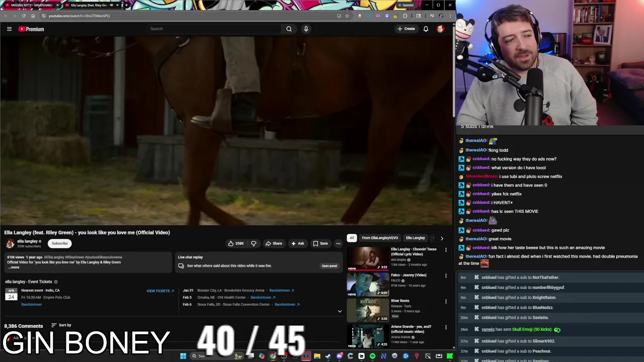This screenshot has height=362, width=644.
Task: Show next filter chips arrow
Action: click(x=442, y=238)
